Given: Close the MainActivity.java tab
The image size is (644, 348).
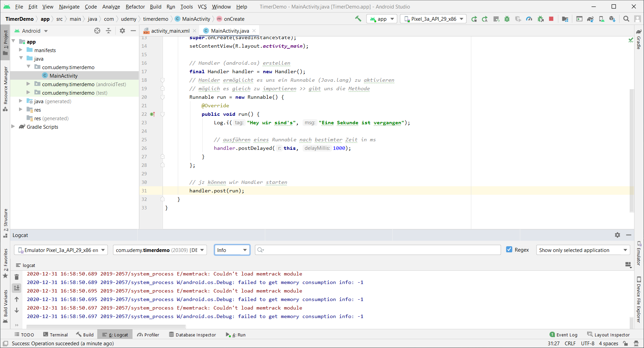Looking at the screenshot, I should pos(254,31).
